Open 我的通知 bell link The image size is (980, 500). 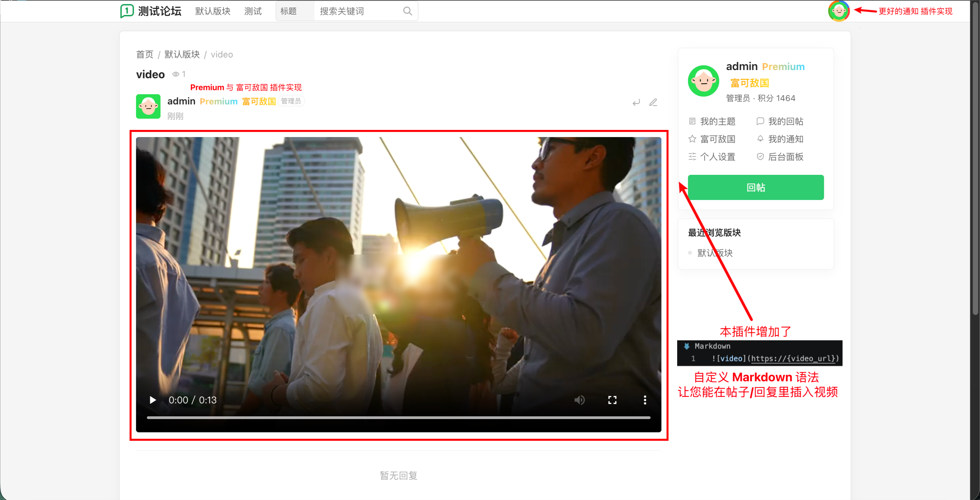pos(780,139)
